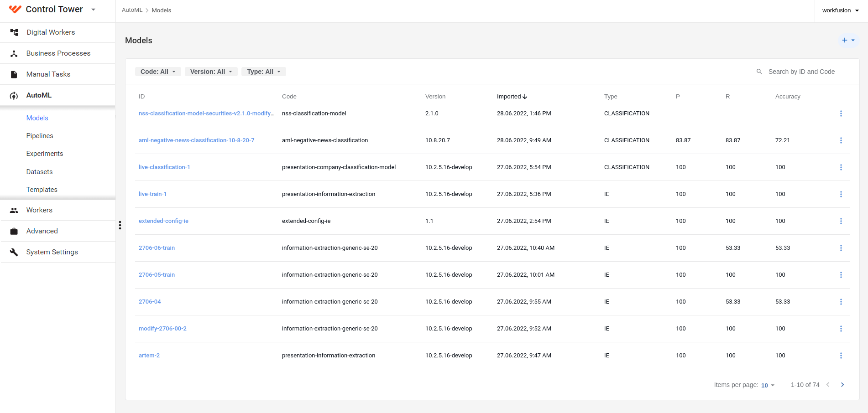Open the nss-classification-model-securities model link

tap(207, 114)
